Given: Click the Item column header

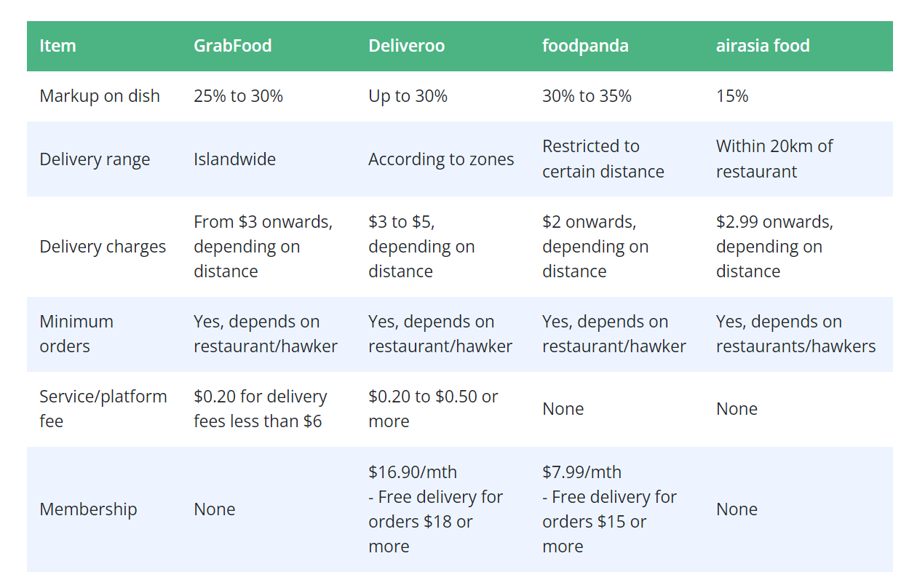Looking at the screenshot, I should 57,46.
